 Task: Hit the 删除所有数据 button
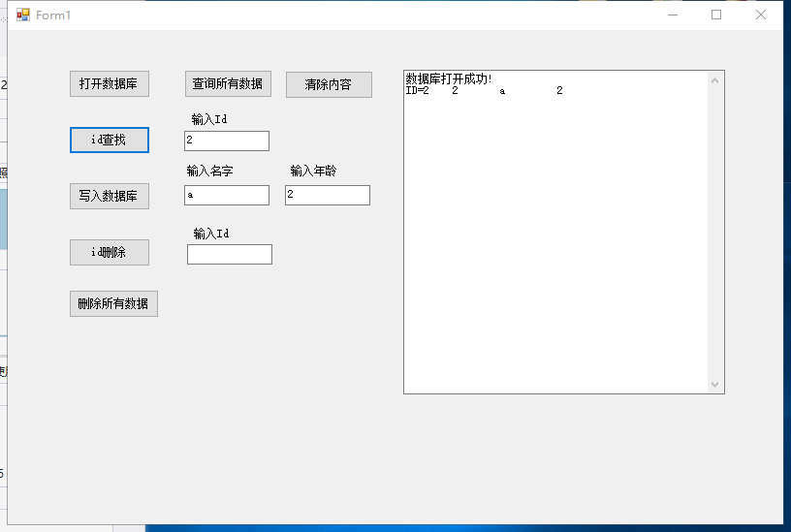click(x=113, y=303)
